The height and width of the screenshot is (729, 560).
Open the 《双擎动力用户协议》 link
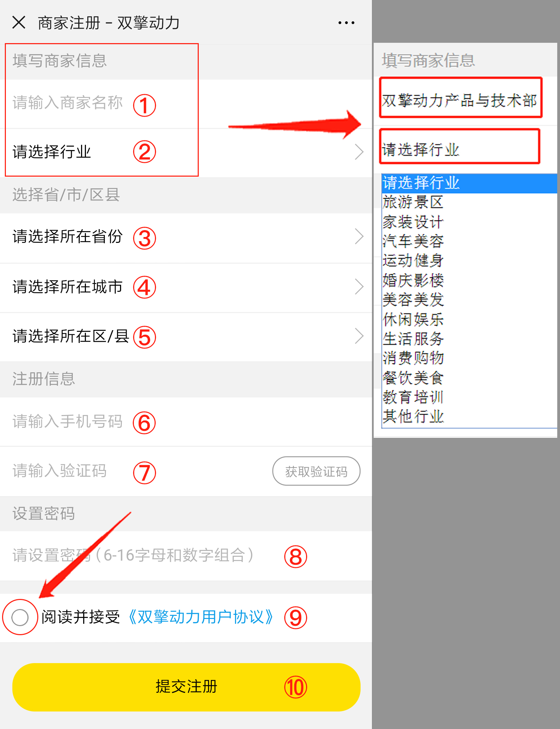point(201,617)
